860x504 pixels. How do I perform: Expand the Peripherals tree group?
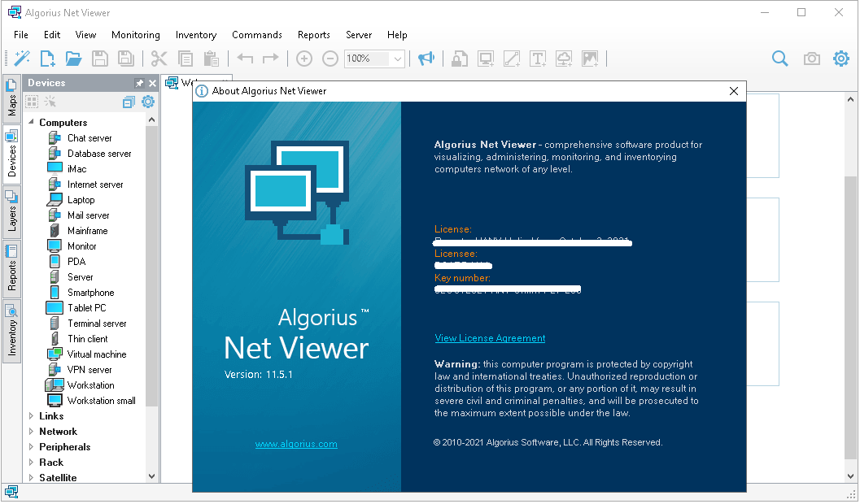click(31, 446)
